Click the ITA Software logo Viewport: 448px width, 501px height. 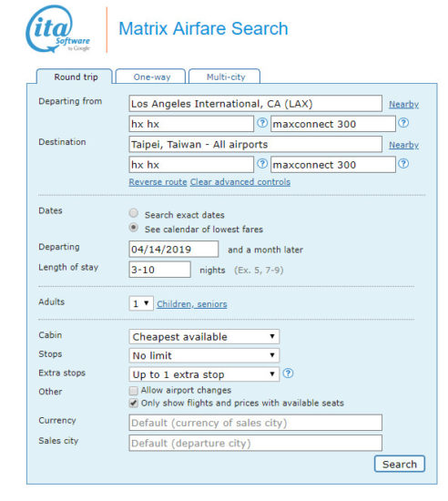[58, 29]
